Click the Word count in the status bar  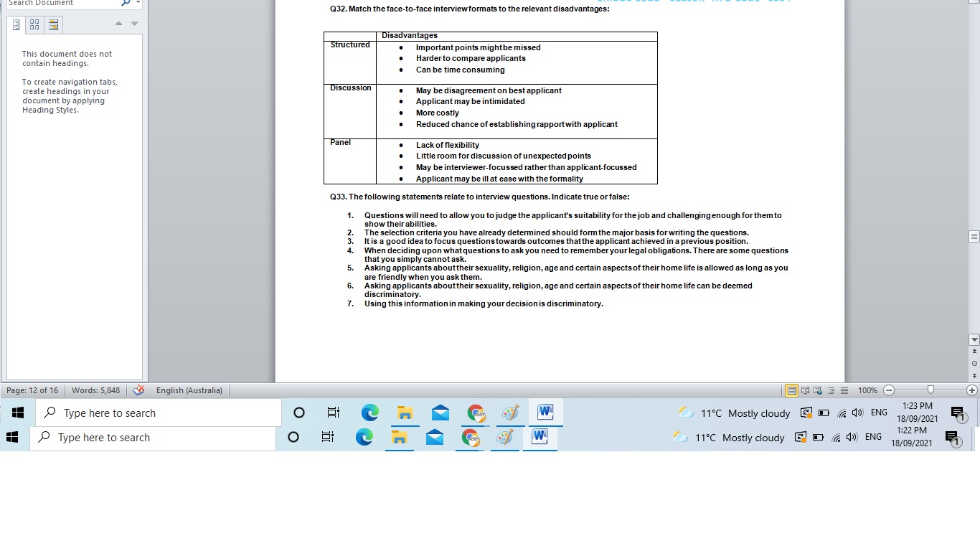(x=96, y=390)
